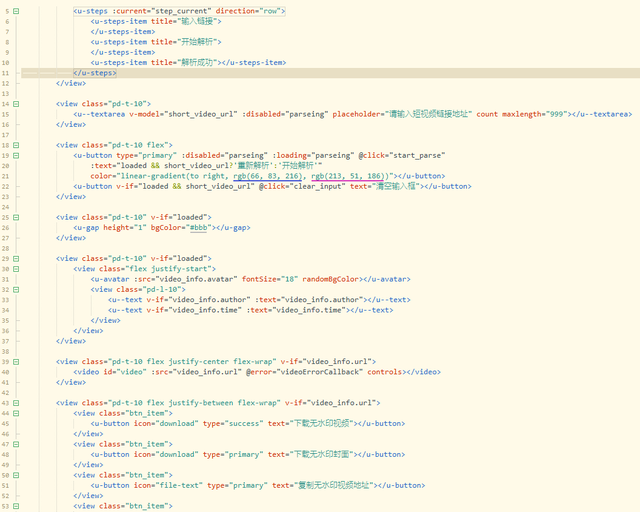Screen dimensions: 640x512
Task: Collapse the btn_item view on line 47
Action: click(16, 444)
